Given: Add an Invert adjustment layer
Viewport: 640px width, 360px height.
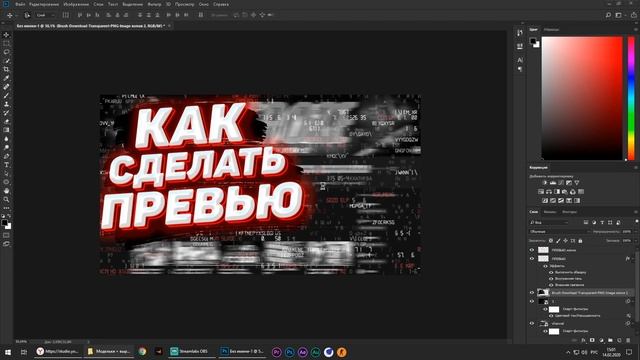Looking at the screenshot, I should tap(545, 200).
